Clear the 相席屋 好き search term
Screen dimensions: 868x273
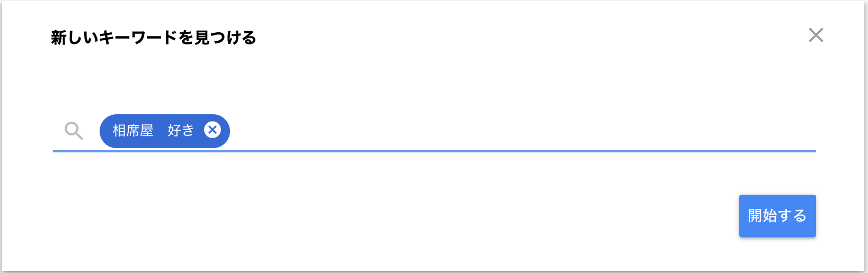point(212,130)
